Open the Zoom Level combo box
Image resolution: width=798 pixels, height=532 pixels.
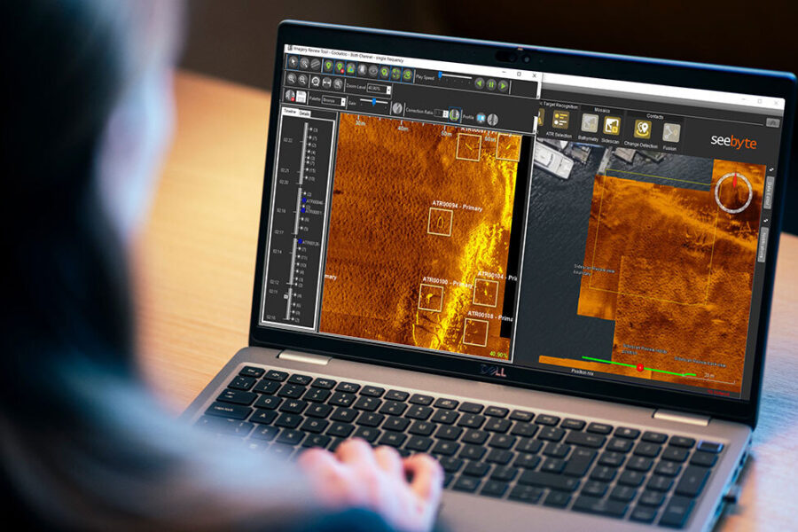[x=379, y=89]
